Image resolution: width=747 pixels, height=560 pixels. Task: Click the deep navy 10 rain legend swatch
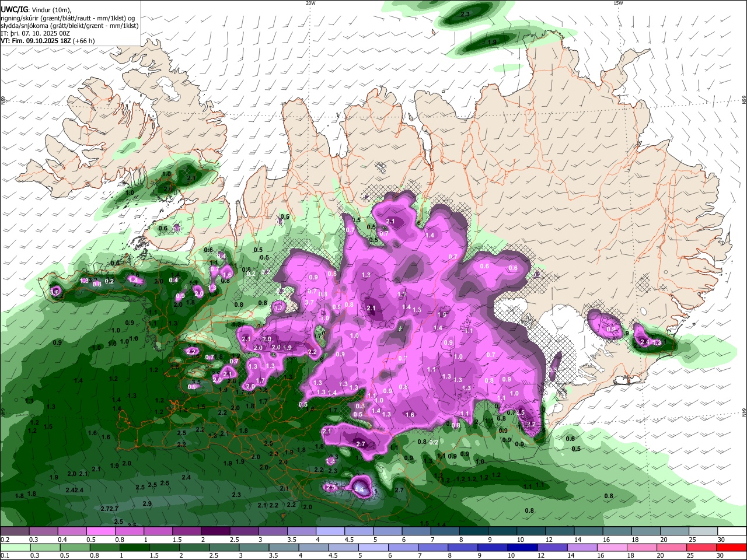(522, 547)
